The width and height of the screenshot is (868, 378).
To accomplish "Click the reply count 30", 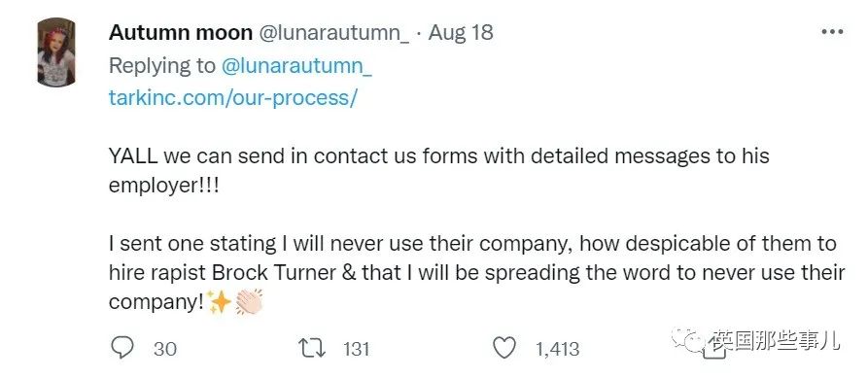I will (x=165, y=349).
